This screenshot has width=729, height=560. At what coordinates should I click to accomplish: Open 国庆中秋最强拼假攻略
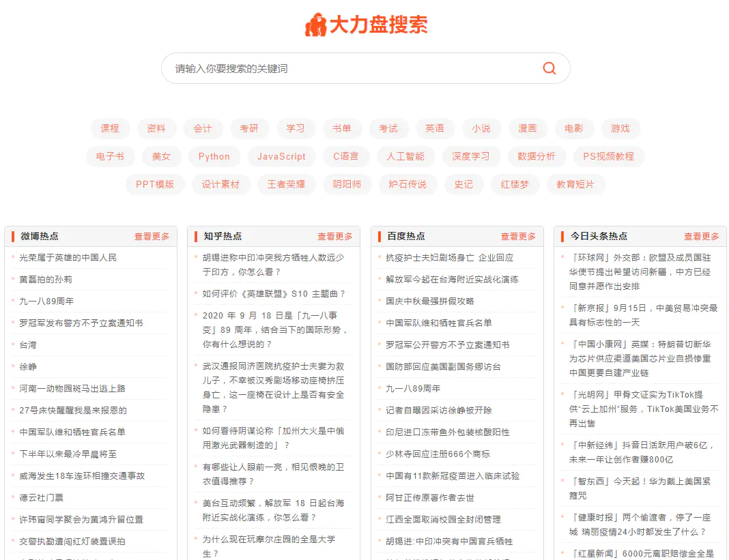(x=430, y=301)
